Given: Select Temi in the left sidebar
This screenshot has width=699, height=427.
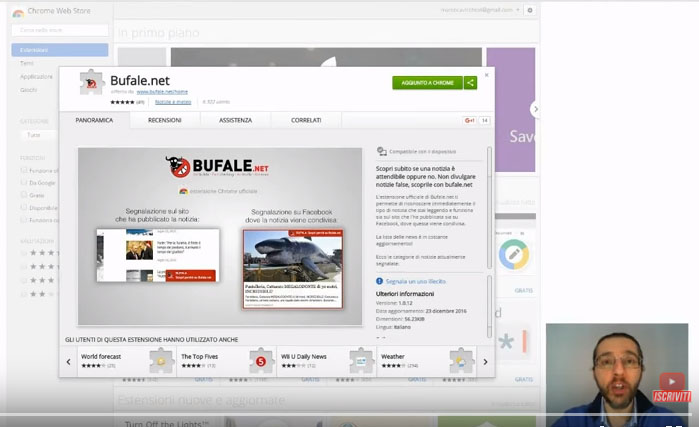Looking at the screenshot, I should click(27, 63).
